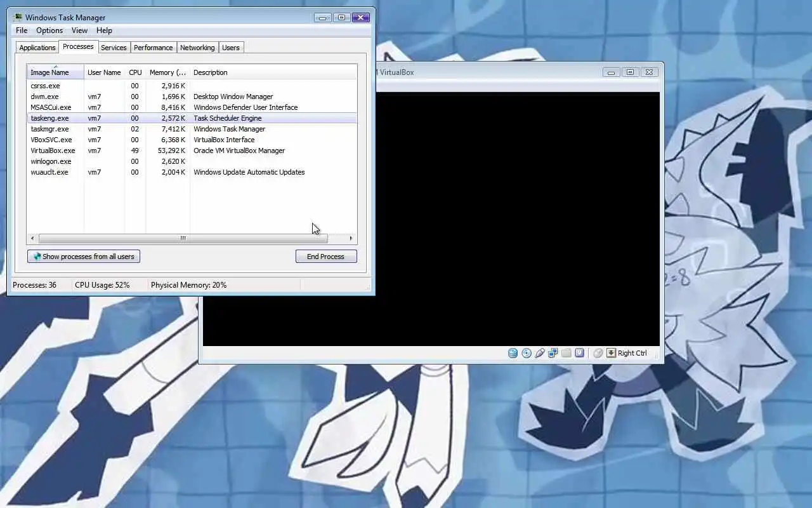Select the Processes tab
The height and width of the screenshot is (508, 812).
point(78,46)
